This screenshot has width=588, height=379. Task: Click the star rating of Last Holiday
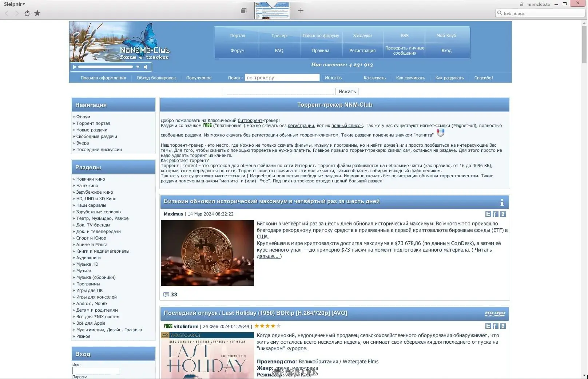pos(267,326)
